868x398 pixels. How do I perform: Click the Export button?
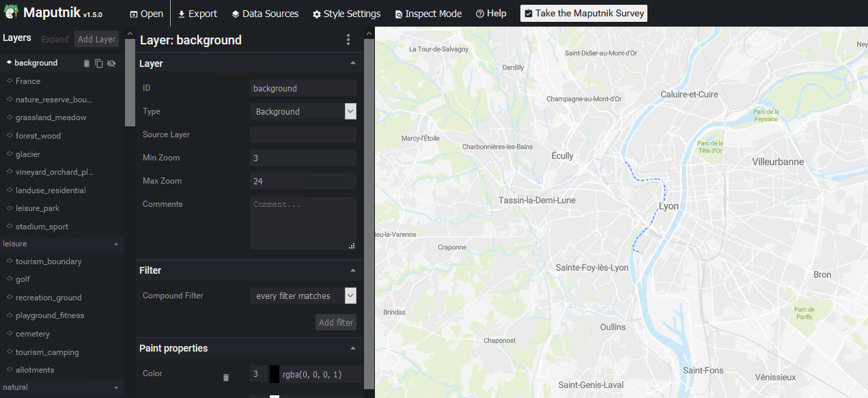[197, 14]
